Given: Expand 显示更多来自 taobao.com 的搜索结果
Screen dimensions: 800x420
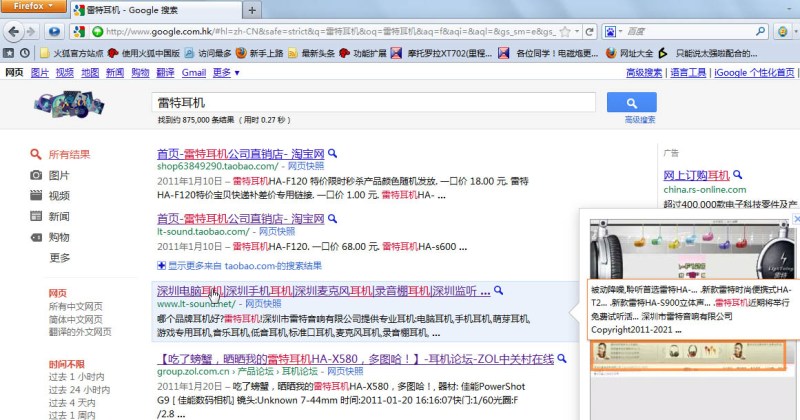Looking at the screenshot, I should tap(239, 265).
